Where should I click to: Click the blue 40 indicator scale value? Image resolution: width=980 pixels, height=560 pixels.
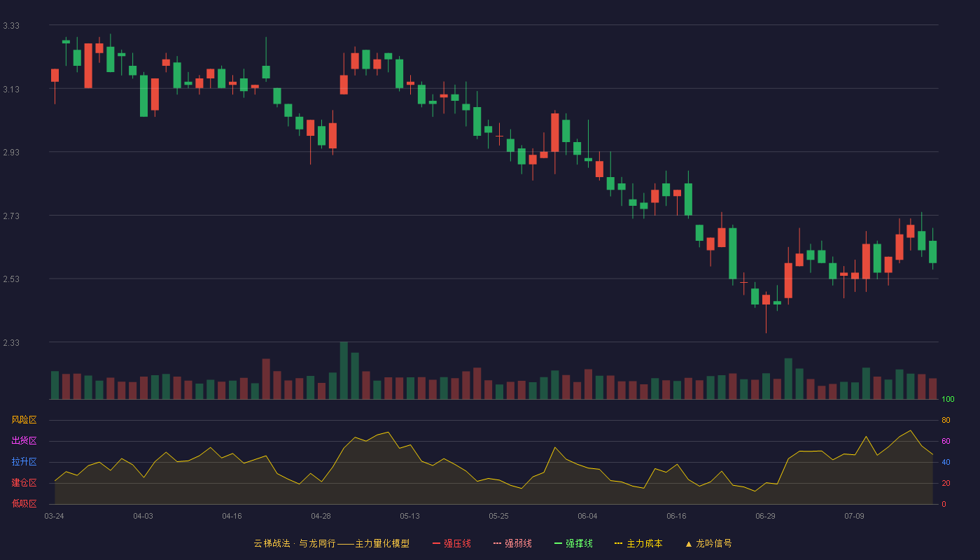coord(946,462)
